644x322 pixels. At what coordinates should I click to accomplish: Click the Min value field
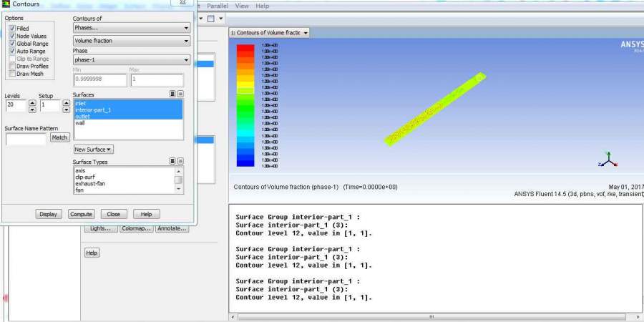[99, 79]
